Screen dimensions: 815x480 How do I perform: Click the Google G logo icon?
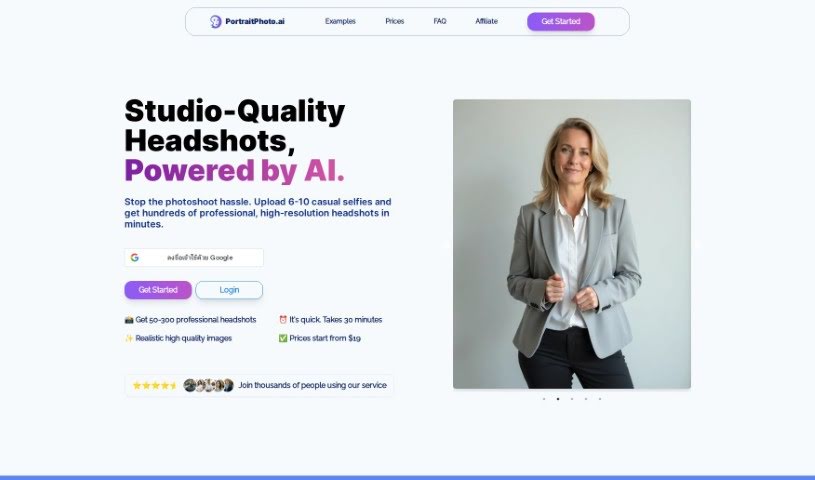tap(135, 257)
